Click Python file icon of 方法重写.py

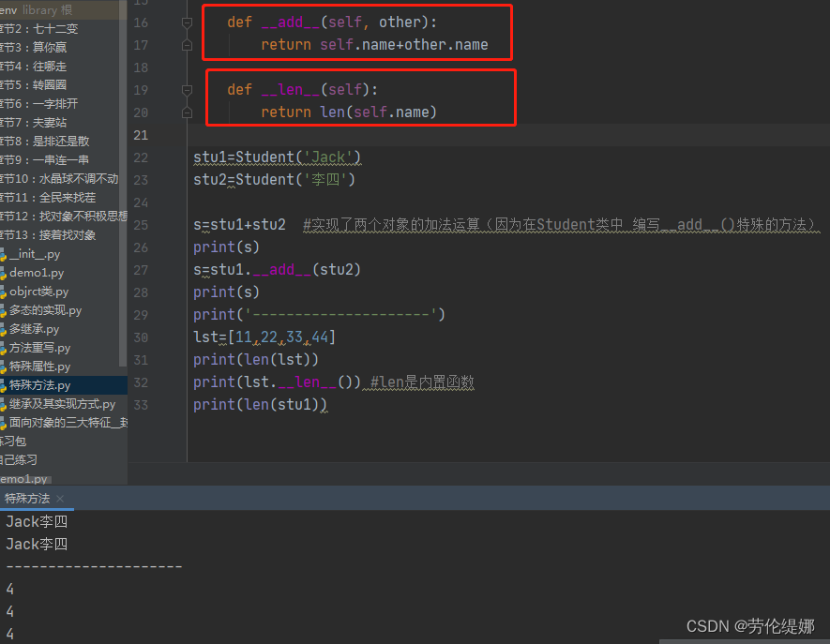click(3, 348)
